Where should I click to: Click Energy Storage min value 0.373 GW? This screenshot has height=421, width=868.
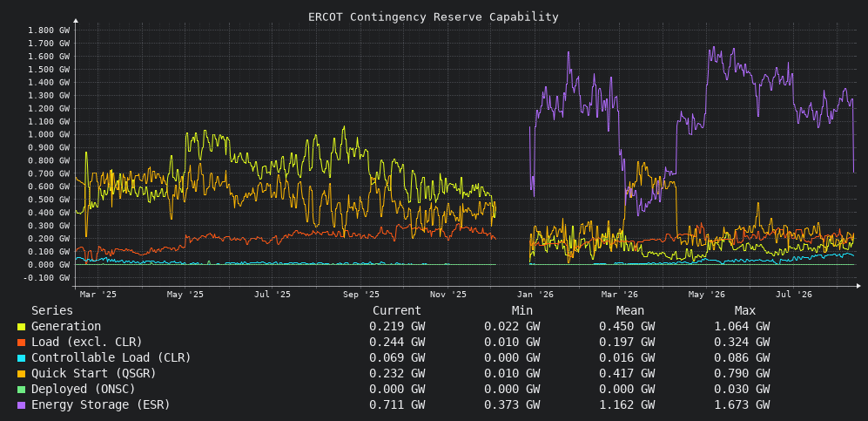pyautogui.click(x=512, y=405)
